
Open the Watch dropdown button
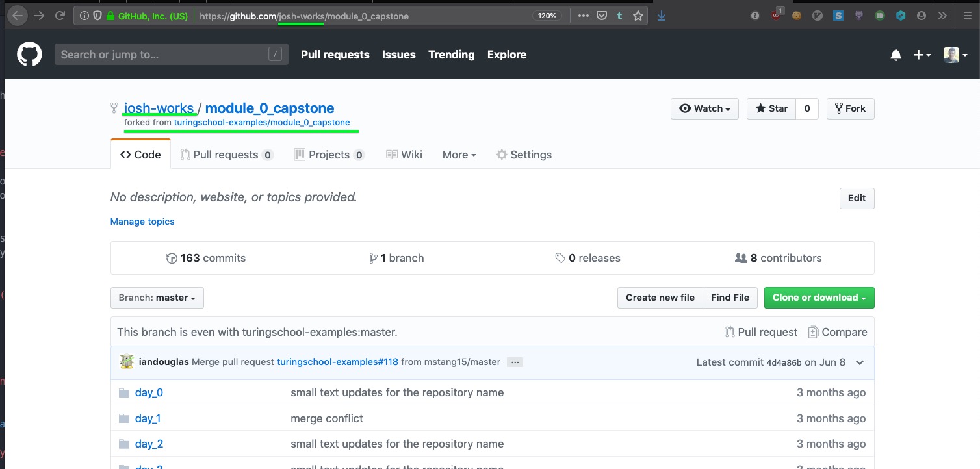(704, 108)
